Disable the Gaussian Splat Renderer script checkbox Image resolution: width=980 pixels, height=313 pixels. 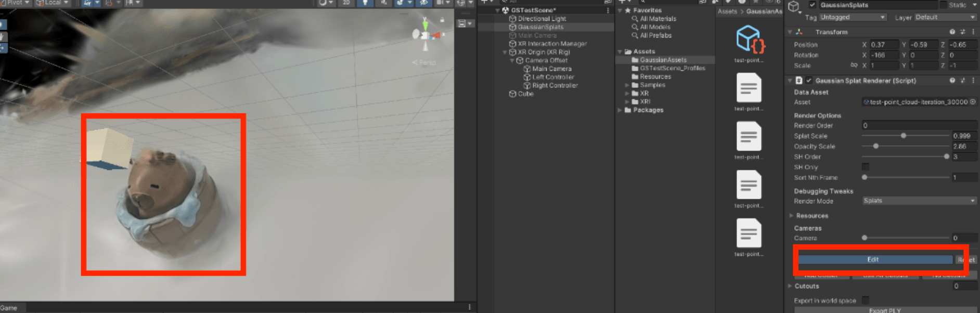tap(809, 81)
